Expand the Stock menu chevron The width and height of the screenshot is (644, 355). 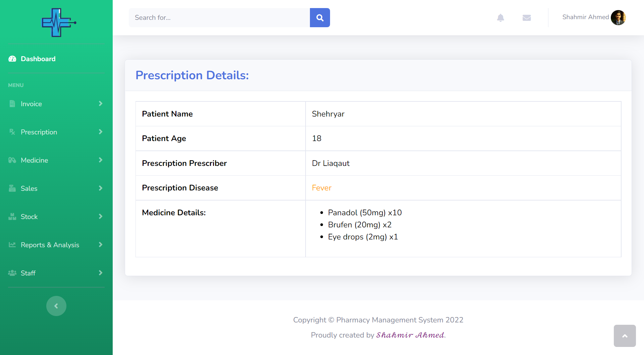(100, 217)
